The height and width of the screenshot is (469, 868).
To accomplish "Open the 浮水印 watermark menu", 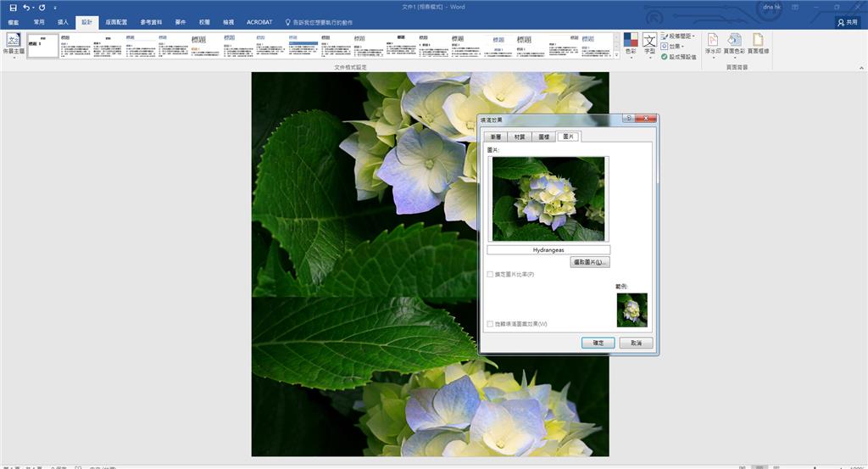I will click(x=712, y=44).
